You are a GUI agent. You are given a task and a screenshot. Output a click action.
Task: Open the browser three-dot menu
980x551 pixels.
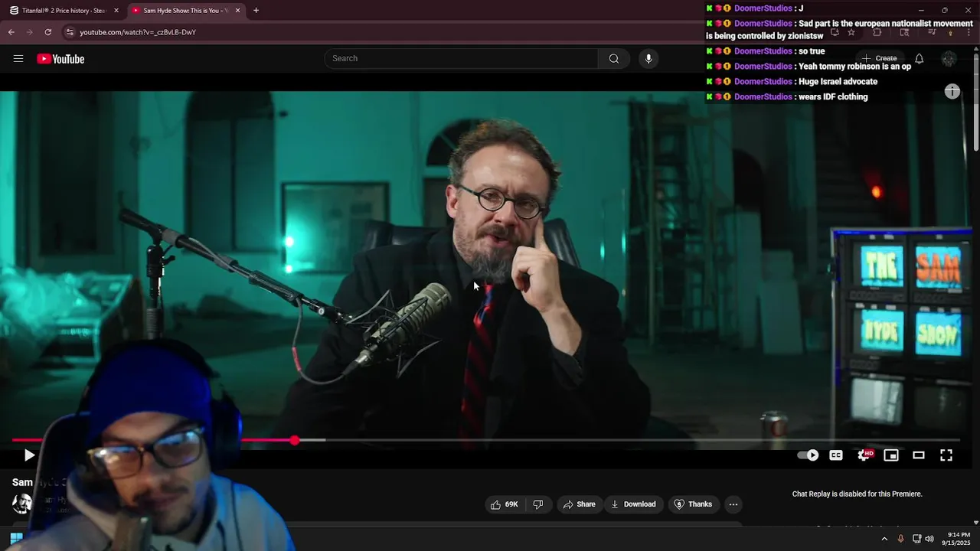968,32
